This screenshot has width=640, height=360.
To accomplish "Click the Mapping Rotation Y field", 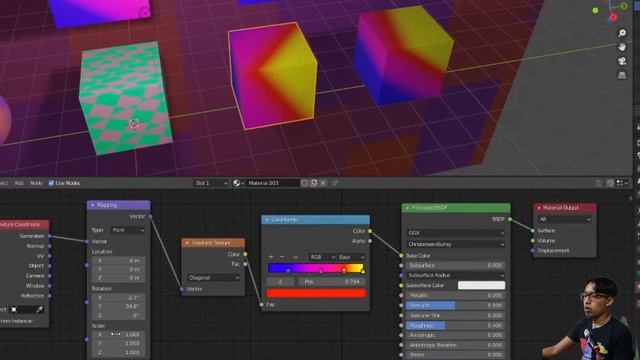I will coord(118,306).
